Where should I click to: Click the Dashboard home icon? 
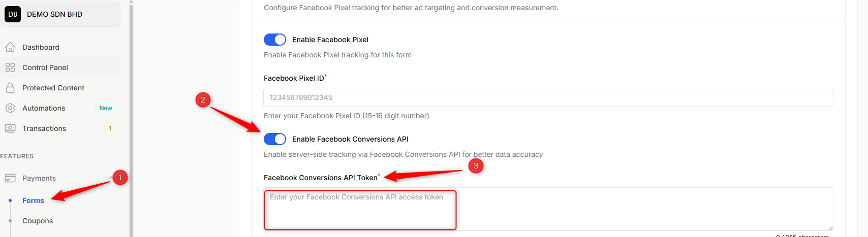10,47
